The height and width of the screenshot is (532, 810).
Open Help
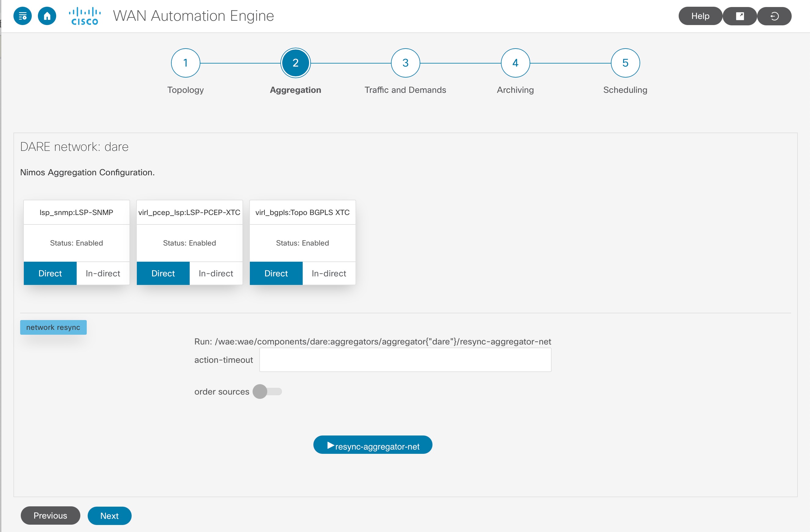tap(700, 16)
